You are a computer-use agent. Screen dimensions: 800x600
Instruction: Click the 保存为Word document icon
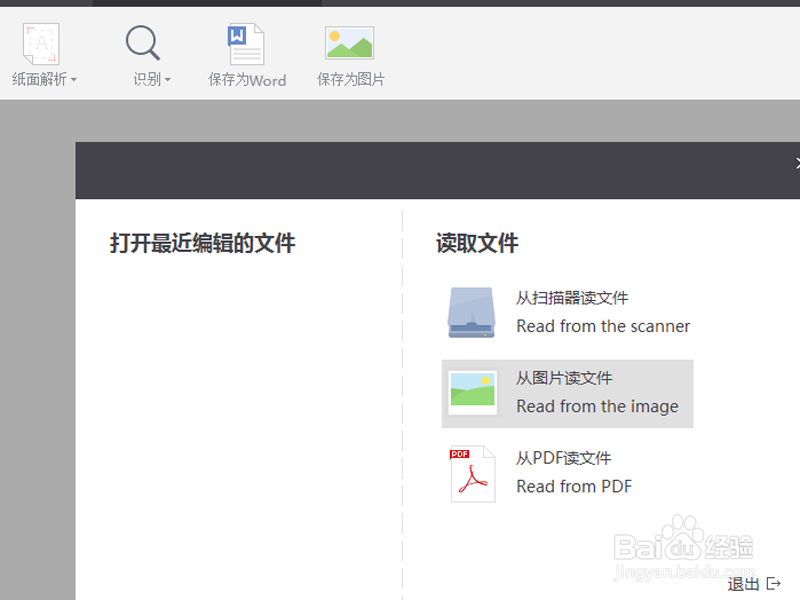pos(246,44)
